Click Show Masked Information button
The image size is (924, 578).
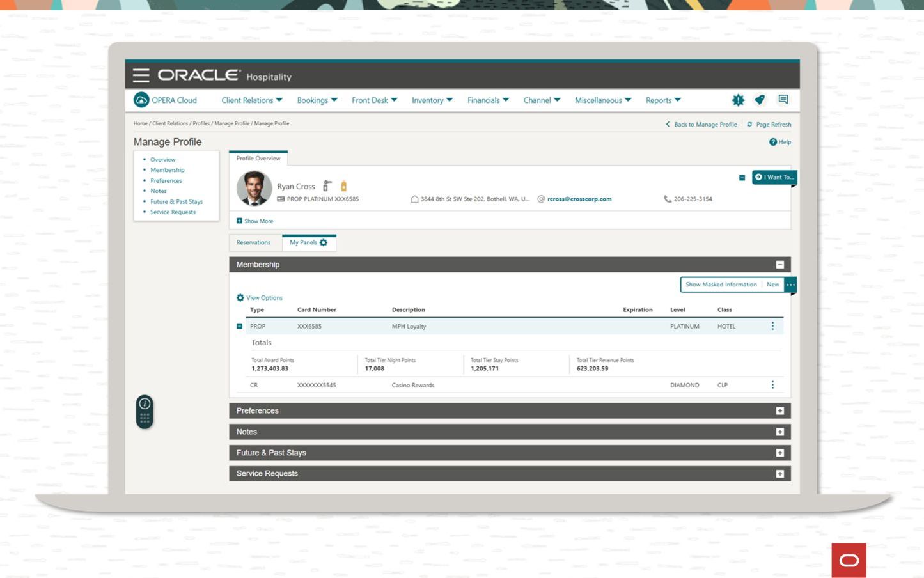[721, 285]
